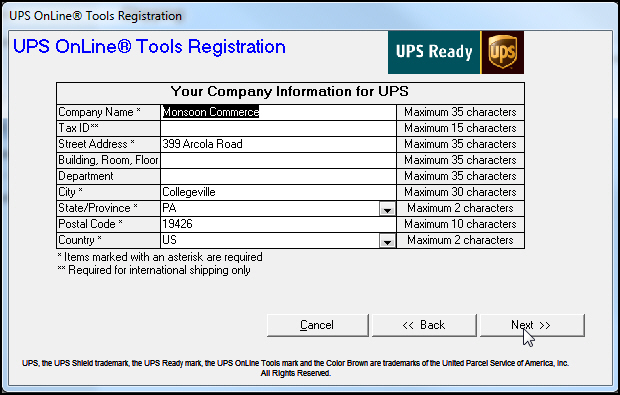
Task: Focus the empty Tax ID field
Action: (278, 129)
